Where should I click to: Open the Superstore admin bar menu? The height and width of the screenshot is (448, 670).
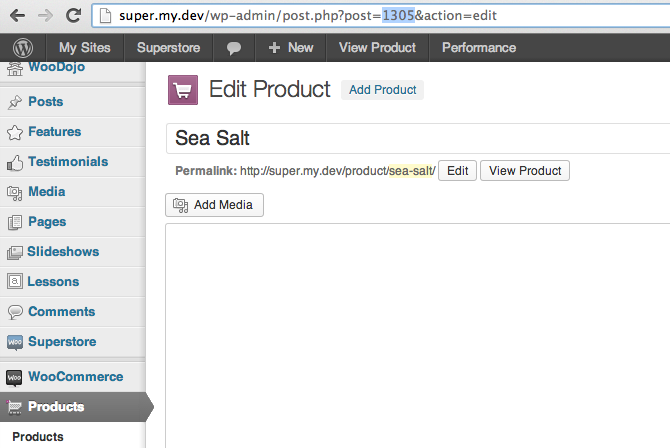coord(168,47)
